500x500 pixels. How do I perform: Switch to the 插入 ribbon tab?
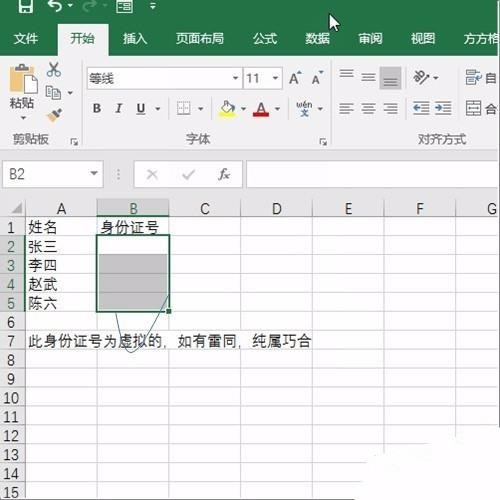tap(135, 39)
